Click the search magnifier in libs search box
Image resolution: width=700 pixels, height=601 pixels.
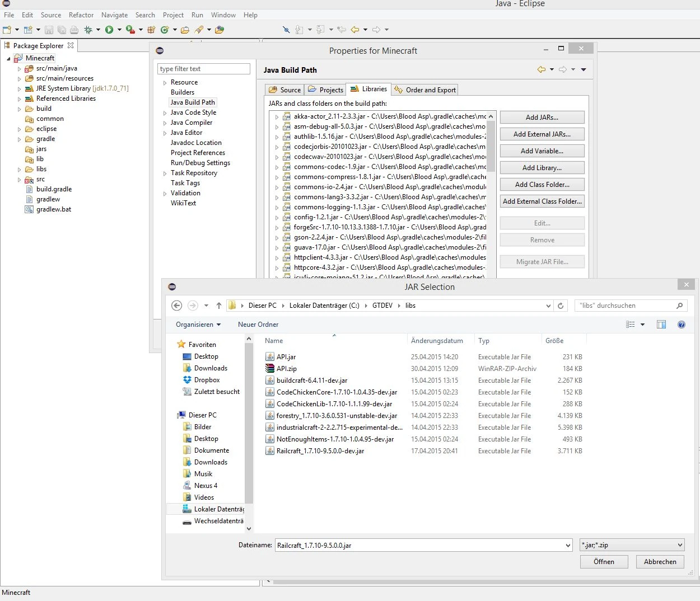pyautogui.click(x=679, y=306)
